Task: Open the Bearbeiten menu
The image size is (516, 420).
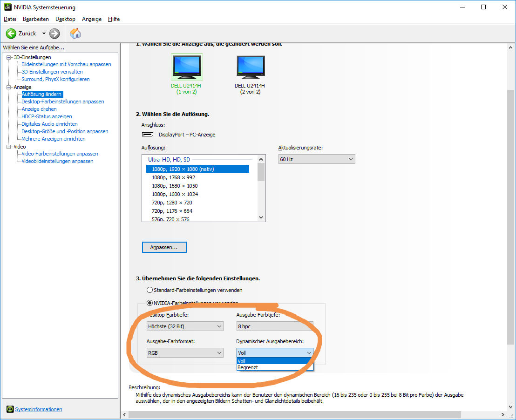Action: (x=35, y=19)
